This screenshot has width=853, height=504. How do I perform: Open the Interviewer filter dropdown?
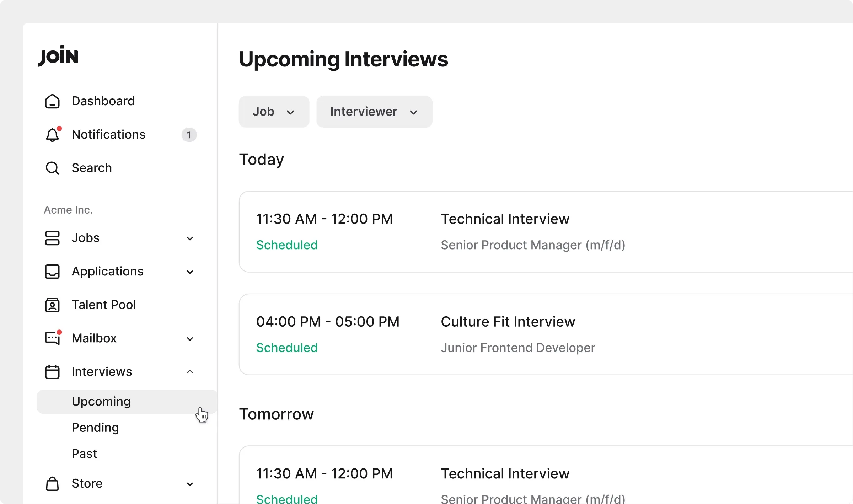[375, 112]
